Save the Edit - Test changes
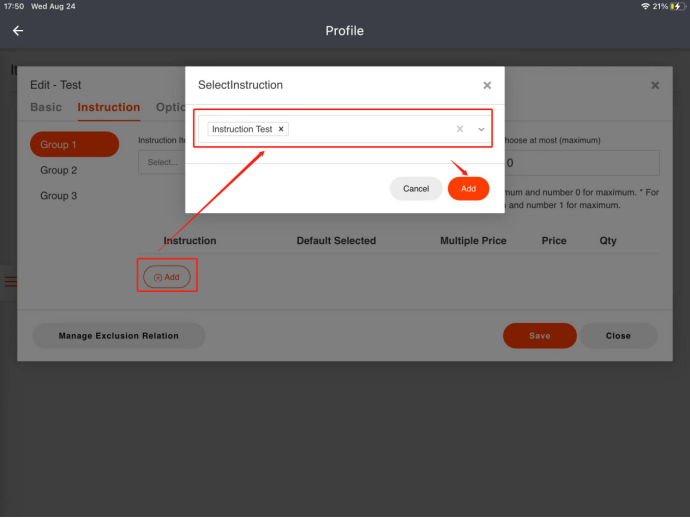This screenshot has width=690, height=518. pyautogui.click(x=539, y=336)
